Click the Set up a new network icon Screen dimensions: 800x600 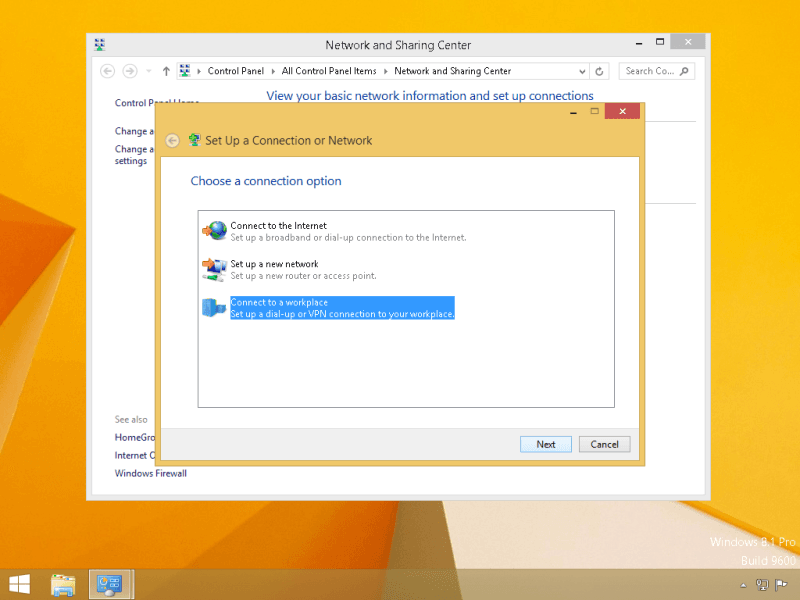click(x=214, y=269)
